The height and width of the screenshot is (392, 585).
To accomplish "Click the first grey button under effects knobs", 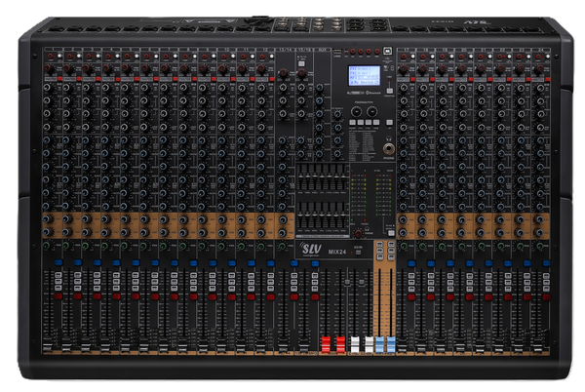I will pos(353,122).
